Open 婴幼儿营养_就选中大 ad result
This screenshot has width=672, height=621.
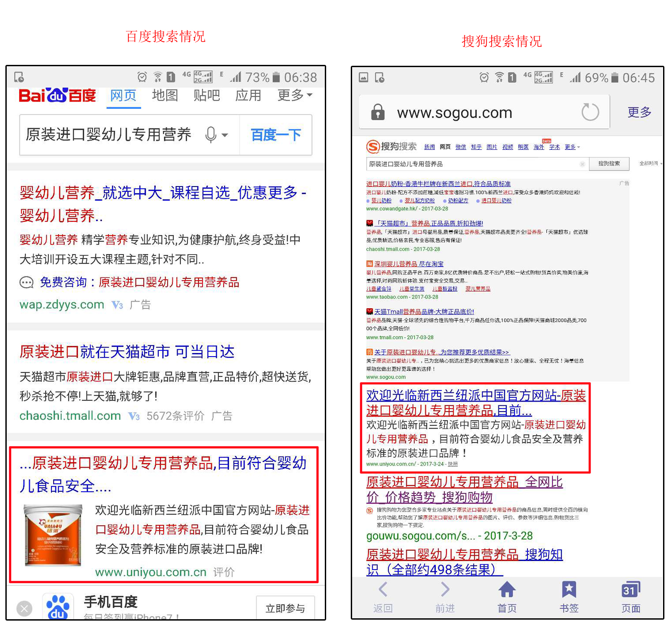(x=163, y=204)
